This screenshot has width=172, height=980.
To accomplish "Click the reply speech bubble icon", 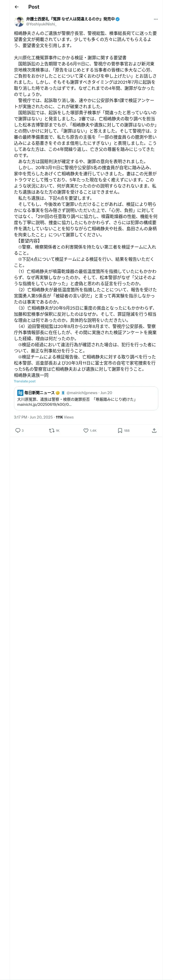I will [x=18, y=430].
